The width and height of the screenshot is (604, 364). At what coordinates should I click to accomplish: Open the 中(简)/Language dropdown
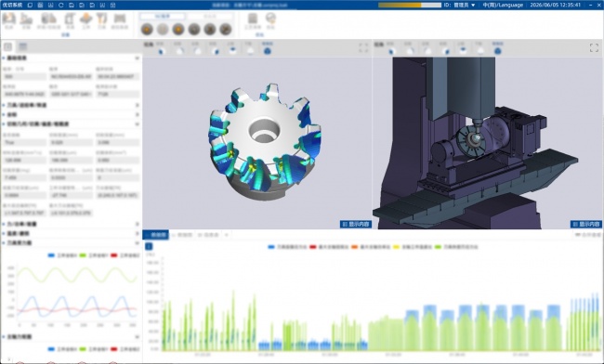503,5
